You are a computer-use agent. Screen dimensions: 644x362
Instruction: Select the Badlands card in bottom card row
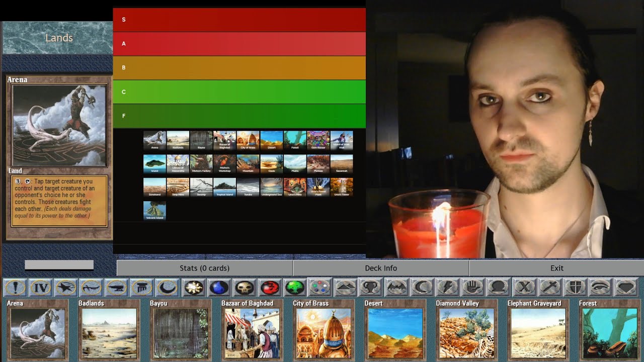pyautogui.click(x=109, y=330)
